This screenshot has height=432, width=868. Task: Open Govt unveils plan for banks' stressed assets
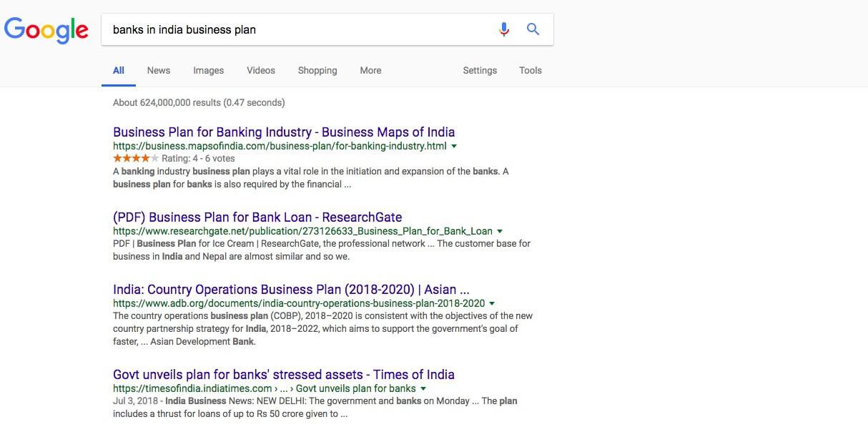click(284, 374)
